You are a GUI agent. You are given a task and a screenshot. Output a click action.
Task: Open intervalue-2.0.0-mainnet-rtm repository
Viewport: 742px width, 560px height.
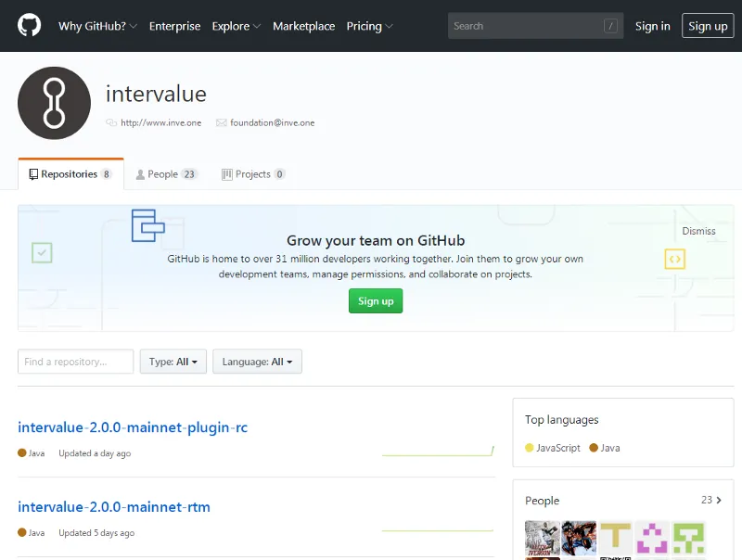(114, 506)
